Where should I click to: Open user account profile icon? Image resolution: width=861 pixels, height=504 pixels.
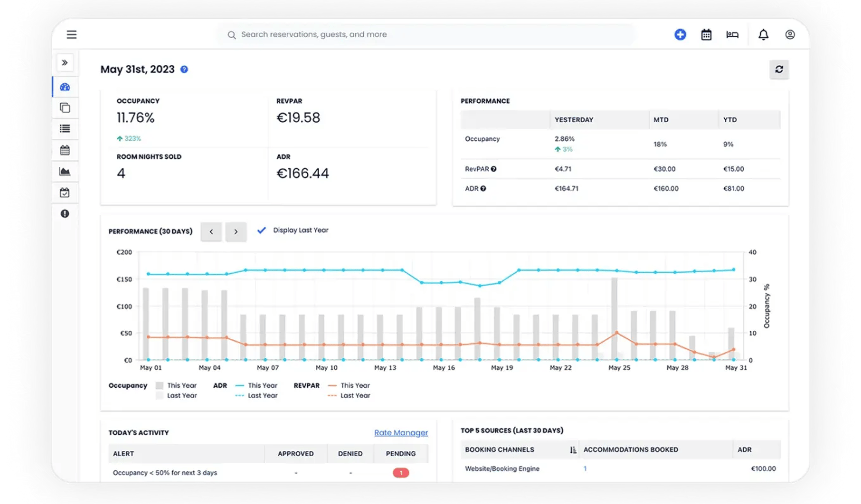(790, 34)
